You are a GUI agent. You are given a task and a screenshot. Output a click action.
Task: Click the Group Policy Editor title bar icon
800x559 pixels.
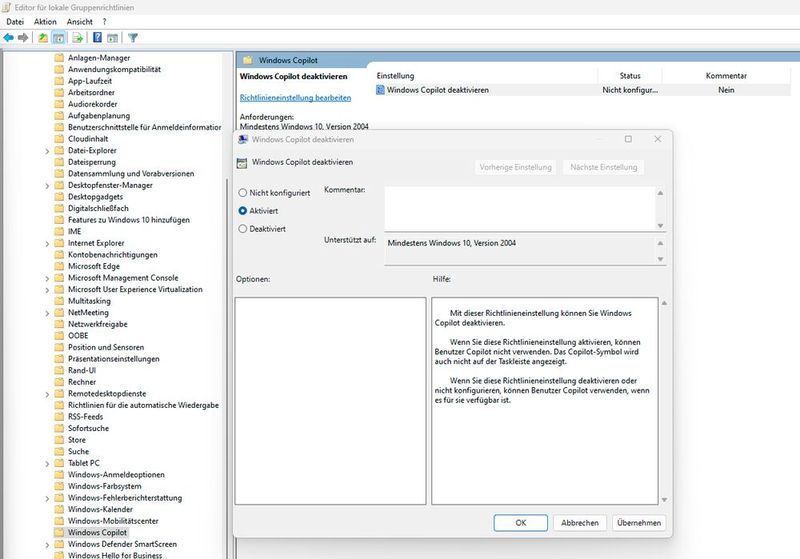coord(7,7)
